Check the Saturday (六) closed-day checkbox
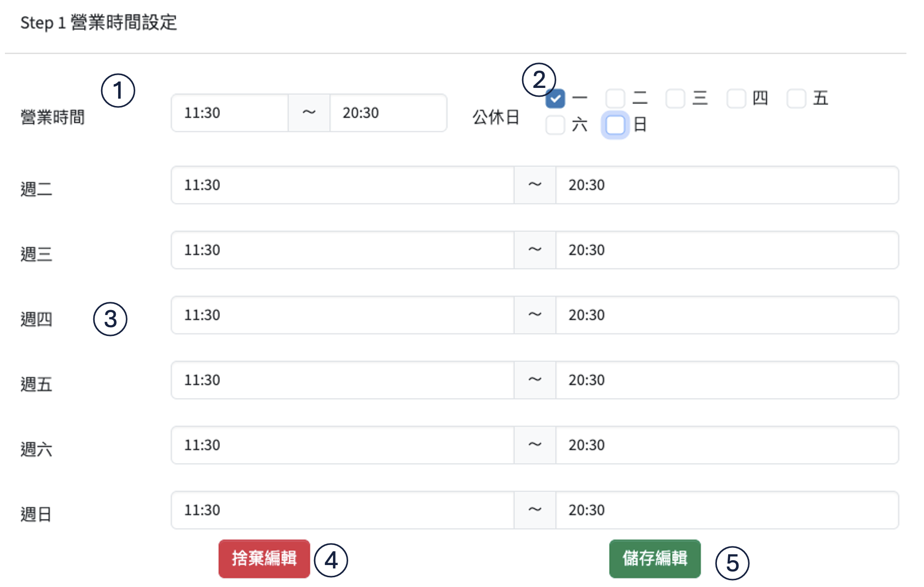The height and width of the screenshot is (587, 924). 555,125
